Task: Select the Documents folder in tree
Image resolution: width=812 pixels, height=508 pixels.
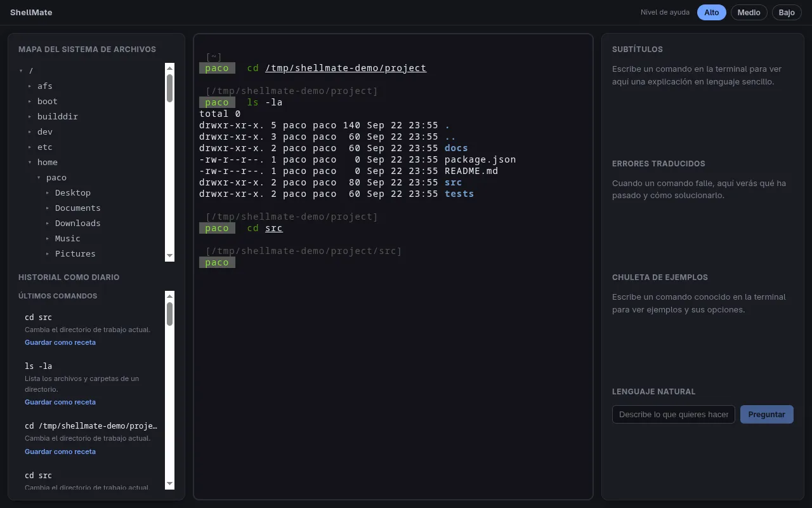Action: point(78,208)
